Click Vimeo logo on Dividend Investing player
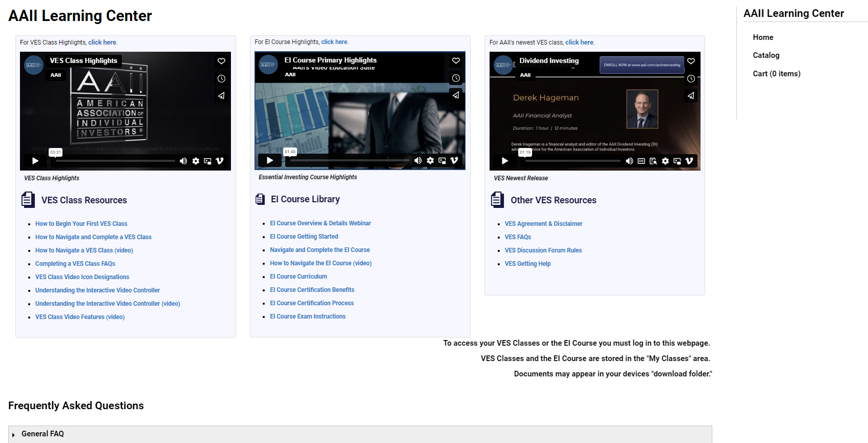Image resolution: width=868 pixels, height=443 pixels. (689, 161)
